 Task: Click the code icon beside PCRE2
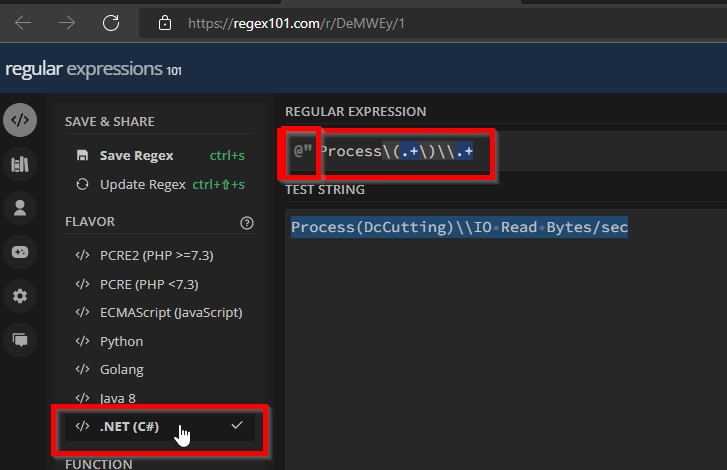click(x=83, y=255)
